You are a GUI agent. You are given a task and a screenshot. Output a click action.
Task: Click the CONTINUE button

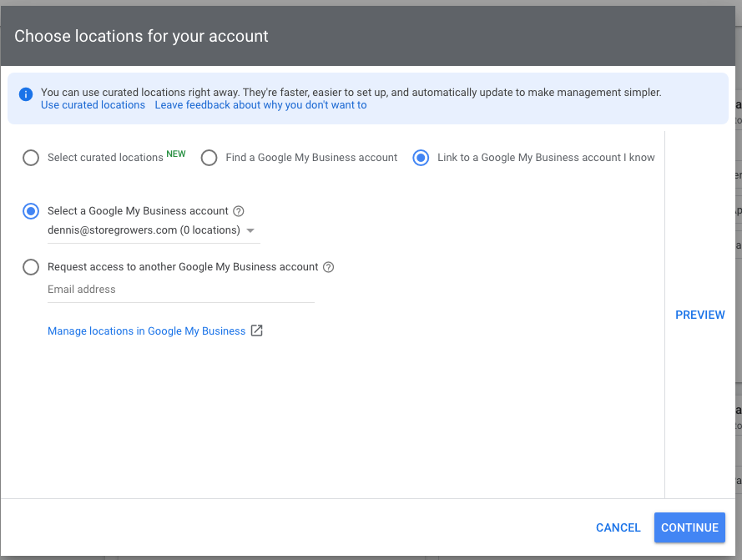tap(689, 527)
